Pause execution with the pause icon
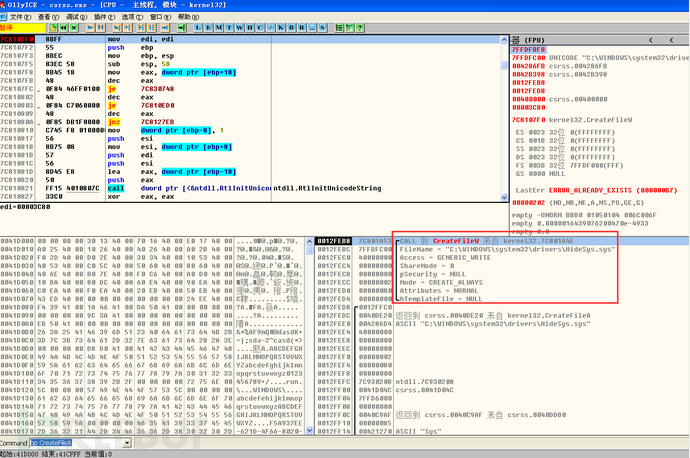This screenshot has width=690, height=458. (x=101, y=28)
